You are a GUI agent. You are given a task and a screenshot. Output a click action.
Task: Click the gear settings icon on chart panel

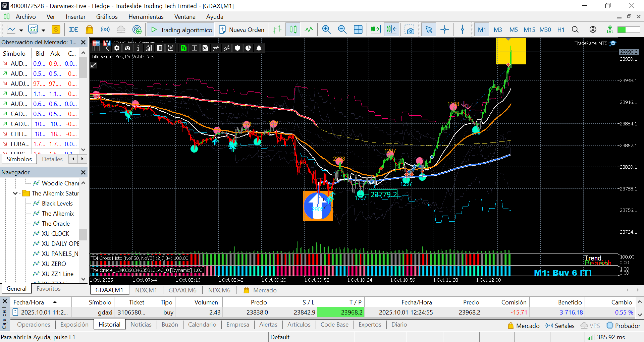[x=117, y=48]
